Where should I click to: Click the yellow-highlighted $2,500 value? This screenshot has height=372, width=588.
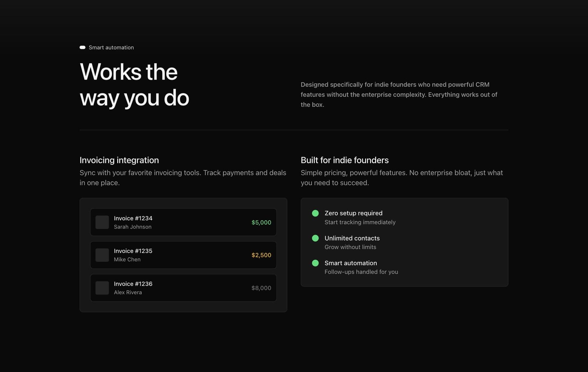click(261, 255)
